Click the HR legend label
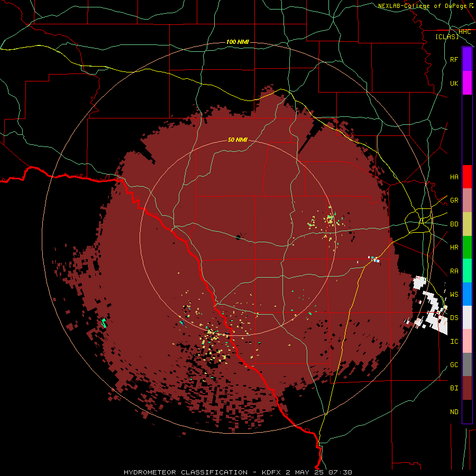476x476 pixels. tap(454, 248)
